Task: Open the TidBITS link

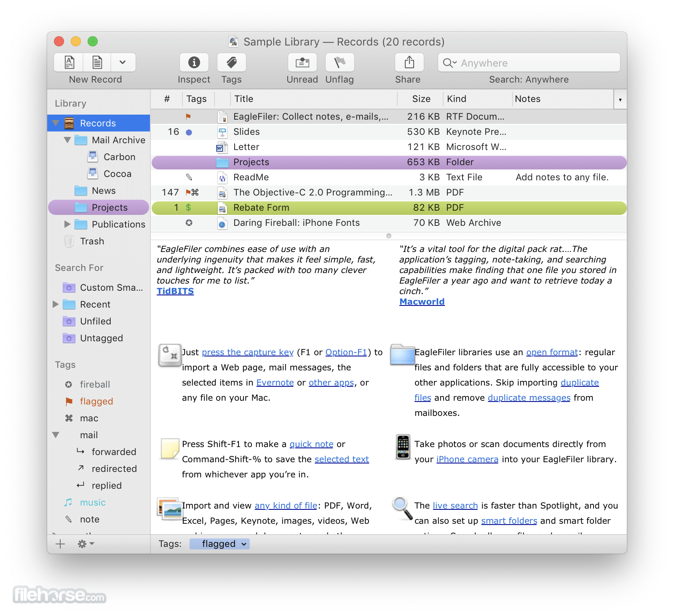Action: pos(175,291)
